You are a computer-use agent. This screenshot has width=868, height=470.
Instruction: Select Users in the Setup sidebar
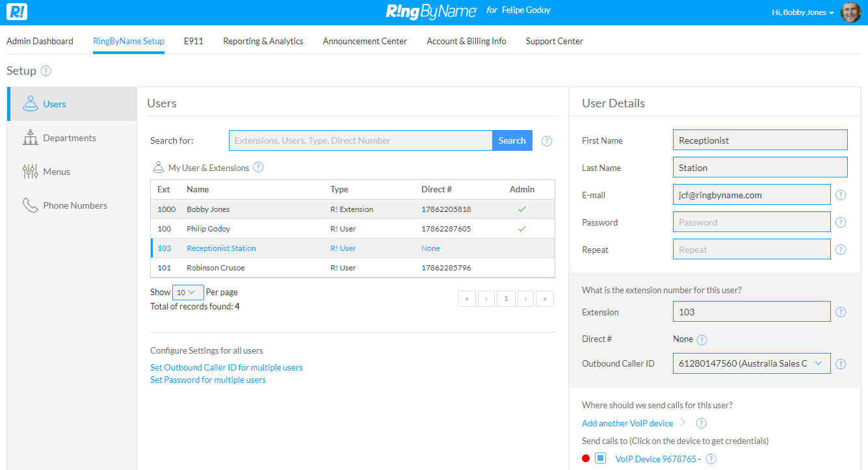point(72,104)
